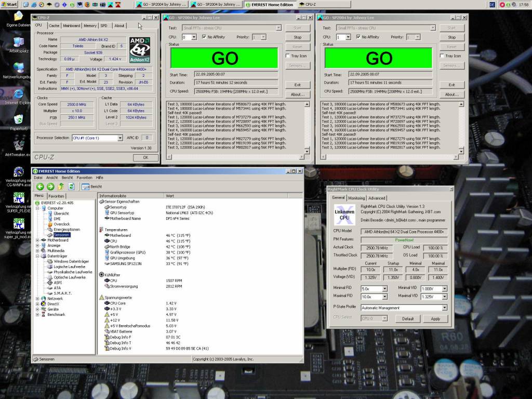Enable Tray Icon in CPU 0 SP2004 window

(288, 56)
